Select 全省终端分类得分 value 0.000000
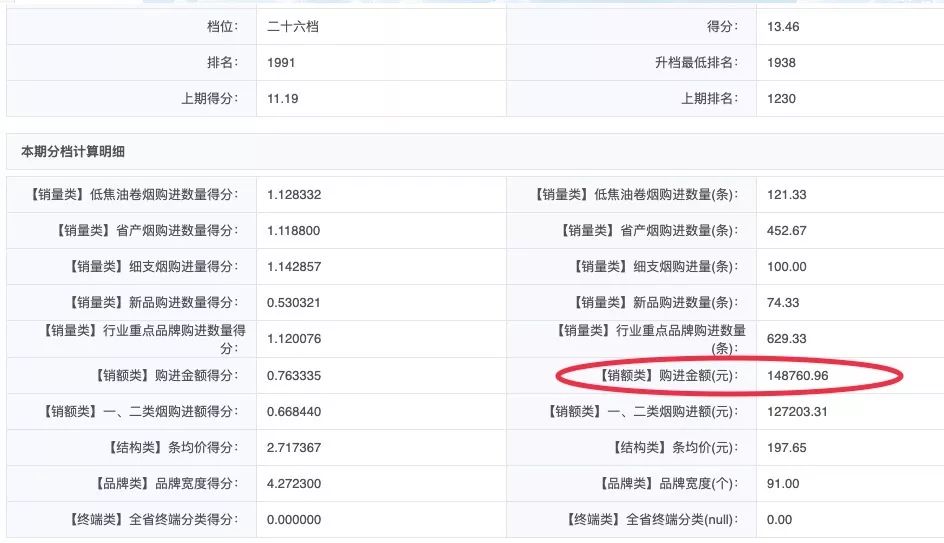 click(x=294, y=520)
